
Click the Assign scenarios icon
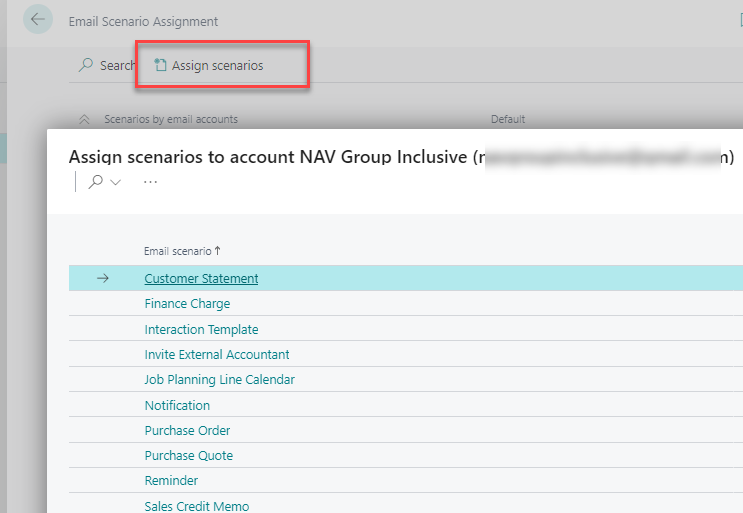(160, 65)
